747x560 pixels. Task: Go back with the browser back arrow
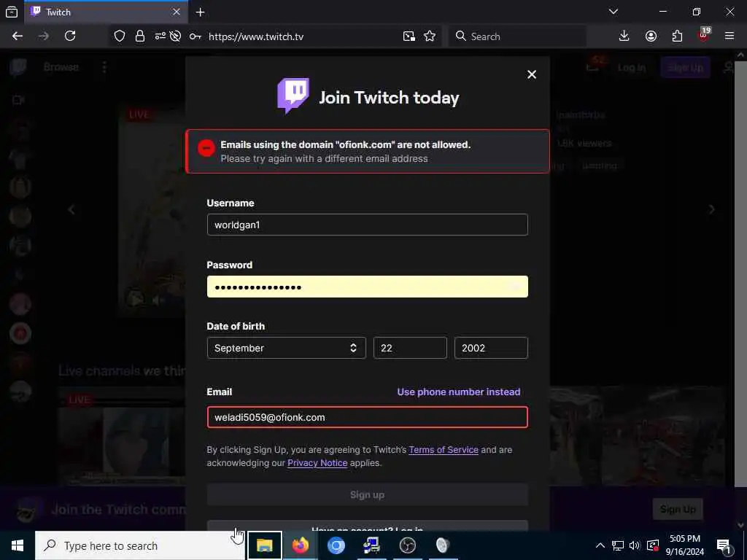[18, 36]
